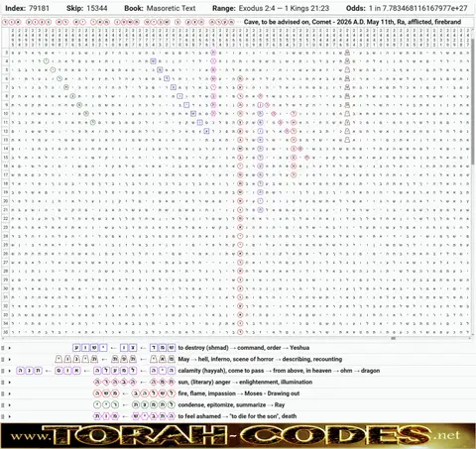This screenshot has height=449, width=476.
Task: Select the 'calamity (hayyah)' Hebrew tiles
Action: click(163, 371)
